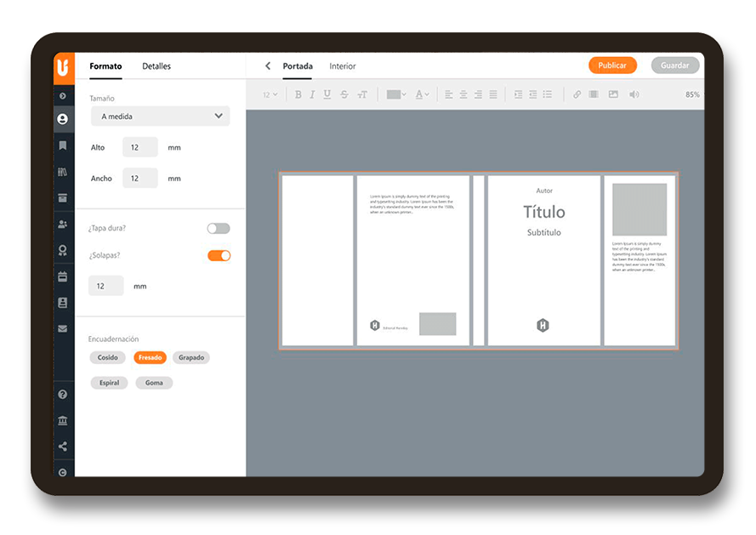Expand the text color A dropdown
Image resolution: width=756 pixels, height=535 pixels.
point(422,94)
